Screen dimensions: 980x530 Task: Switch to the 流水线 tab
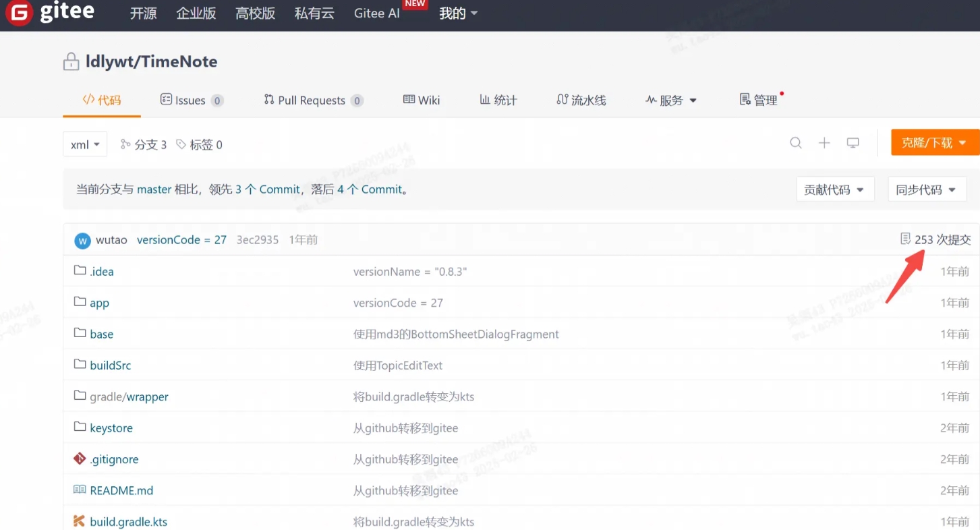pyautogui.click(x=581, y=100)
